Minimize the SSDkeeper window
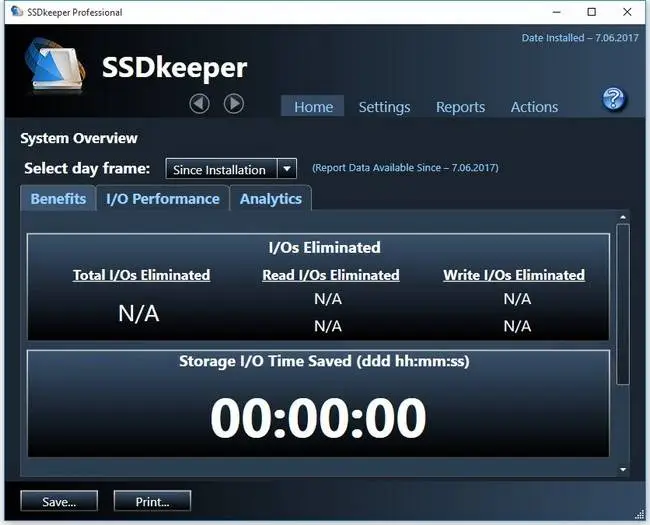 [x=557, y=12]
